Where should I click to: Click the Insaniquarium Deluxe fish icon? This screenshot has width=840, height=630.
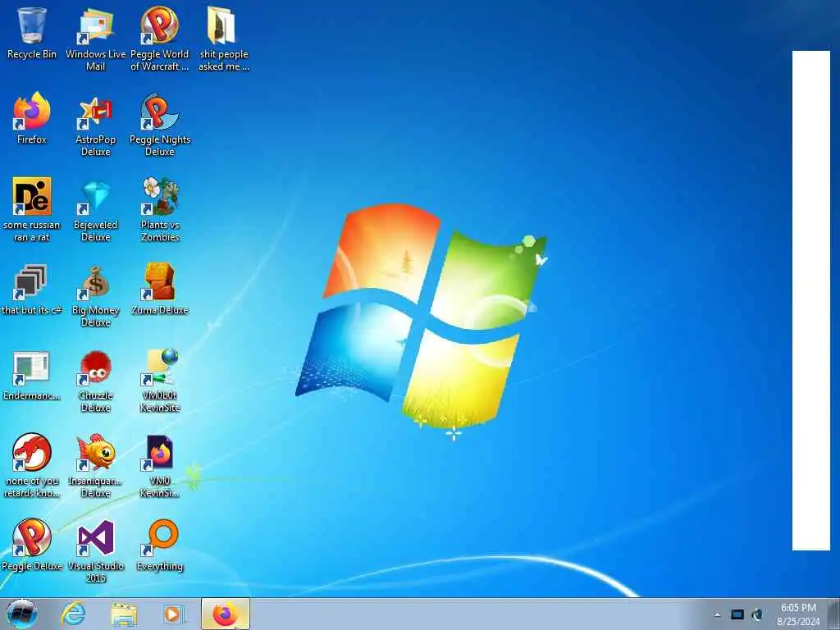pyautogui.click(x=95, y=453)
